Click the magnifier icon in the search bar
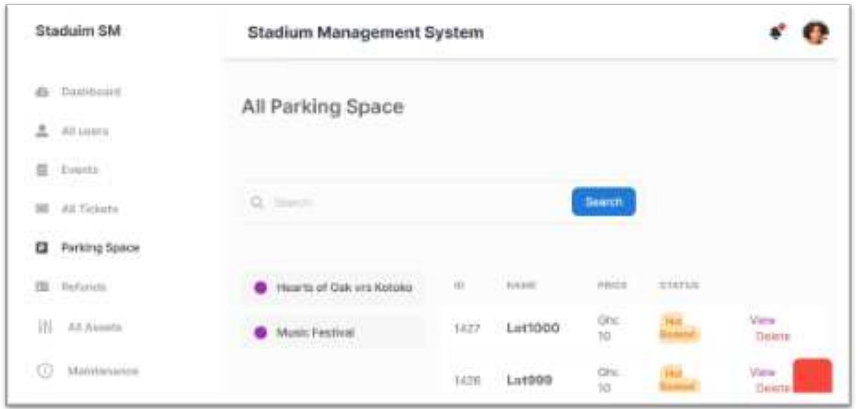Screen dimensions: 868x409 tap(256, 201)
